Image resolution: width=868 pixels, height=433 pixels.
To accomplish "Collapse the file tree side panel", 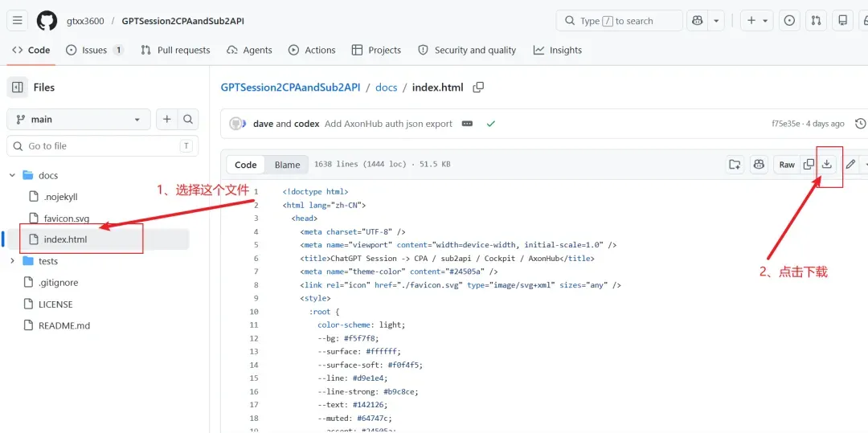I will point(17,88).
